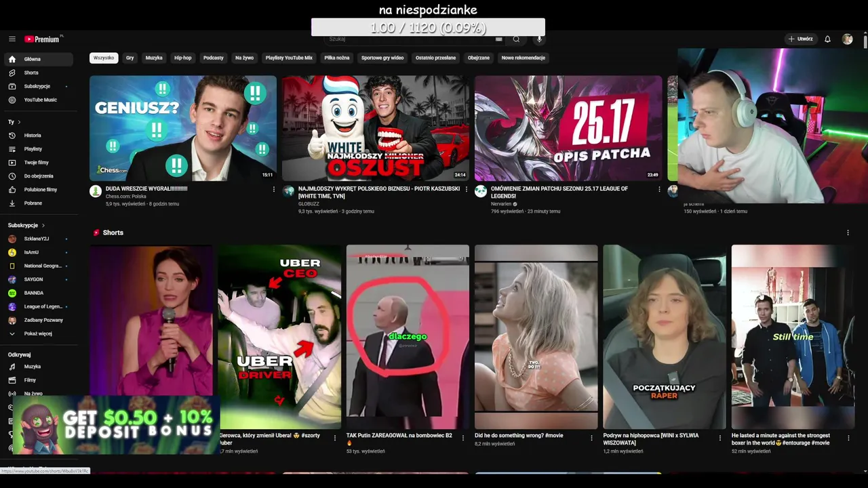Open the Chess.com: Polska channel link
Screen dimensions: 868x488
(x=126, y=197)
